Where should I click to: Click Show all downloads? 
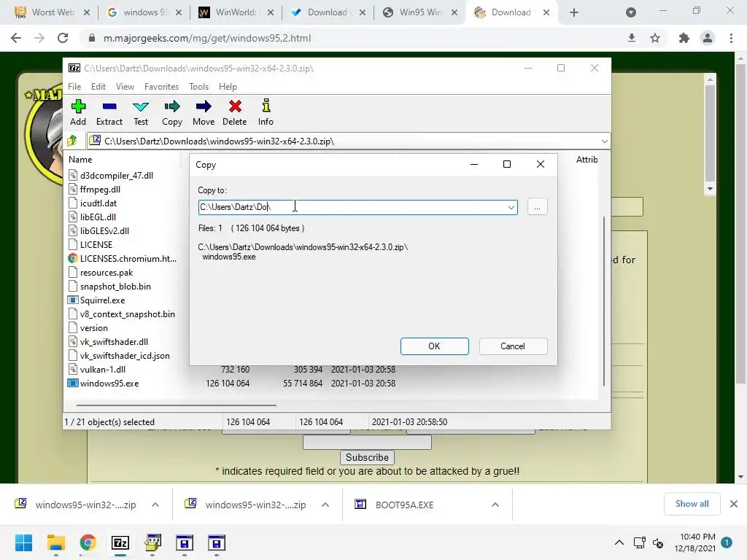[692, 504]
